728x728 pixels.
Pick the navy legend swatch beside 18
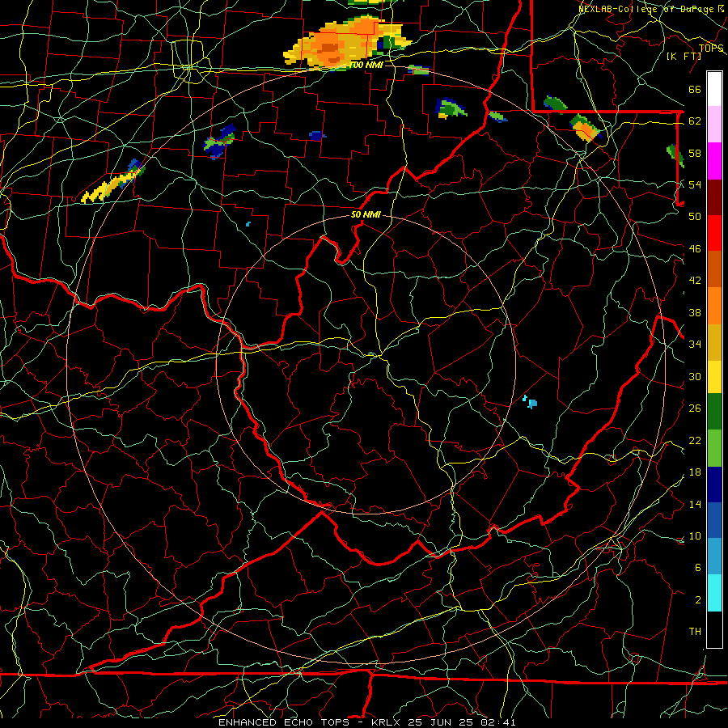(714, 485)
